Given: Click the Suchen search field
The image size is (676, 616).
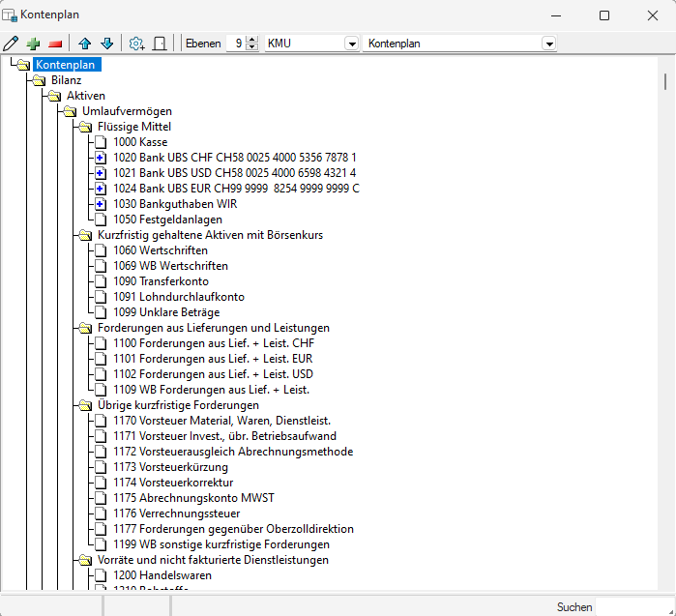Looking at the screenshot, I should (633, 606).
